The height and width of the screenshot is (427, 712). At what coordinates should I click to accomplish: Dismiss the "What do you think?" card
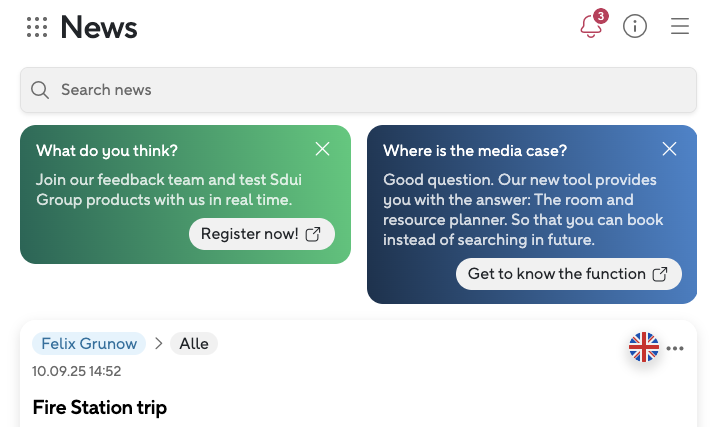(322, 149)
